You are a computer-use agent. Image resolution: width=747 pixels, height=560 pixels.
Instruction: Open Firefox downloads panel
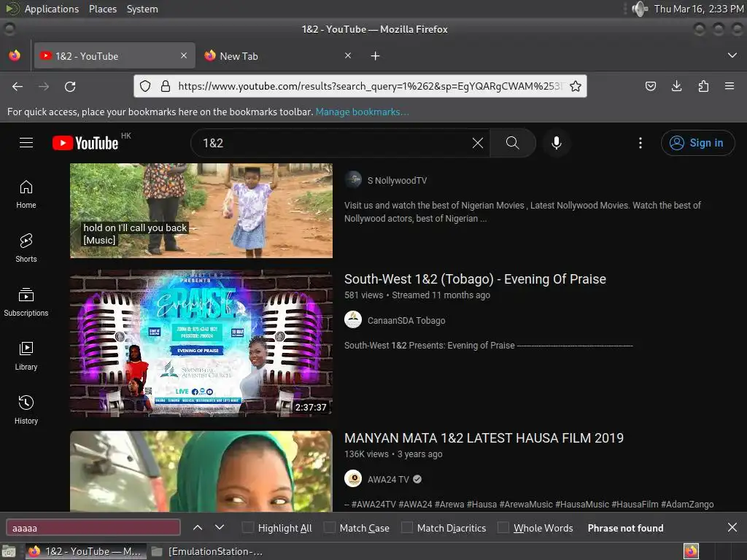[x=676, y=86]
